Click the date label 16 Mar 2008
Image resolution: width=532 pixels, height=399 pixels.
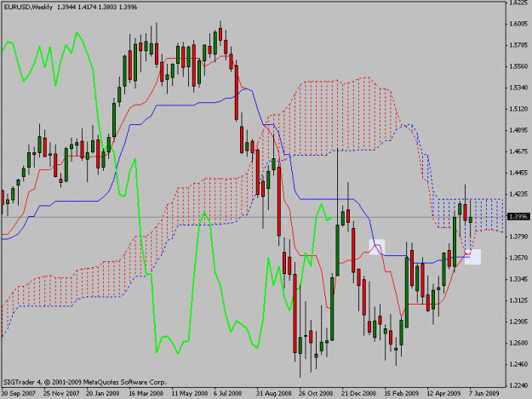pyautogui.click(x=146, y=394)
